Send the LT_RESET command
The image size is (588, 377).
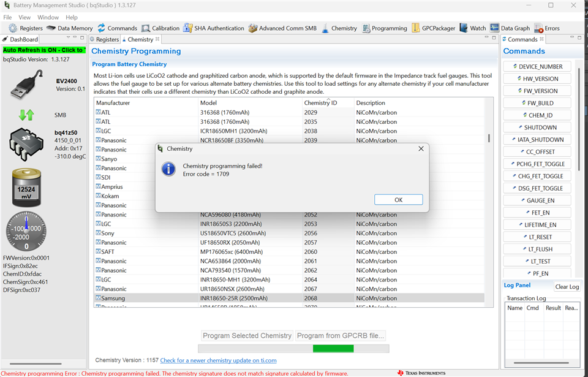click(x=537, y=237)
